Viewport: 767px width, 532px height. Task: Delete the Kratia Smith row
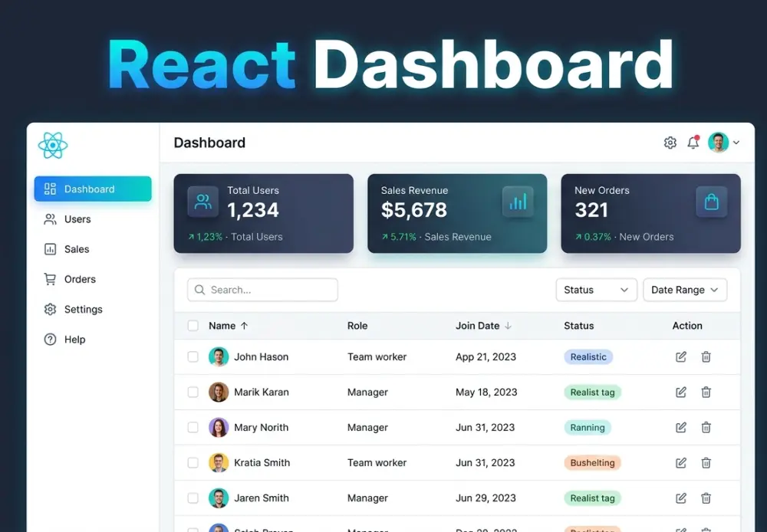click(x=706, y=462)
